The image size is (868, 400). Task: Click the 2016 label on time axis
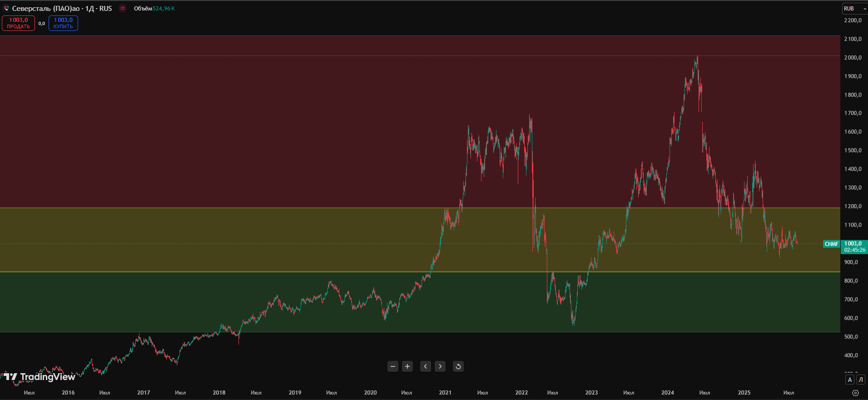(68, 393)
